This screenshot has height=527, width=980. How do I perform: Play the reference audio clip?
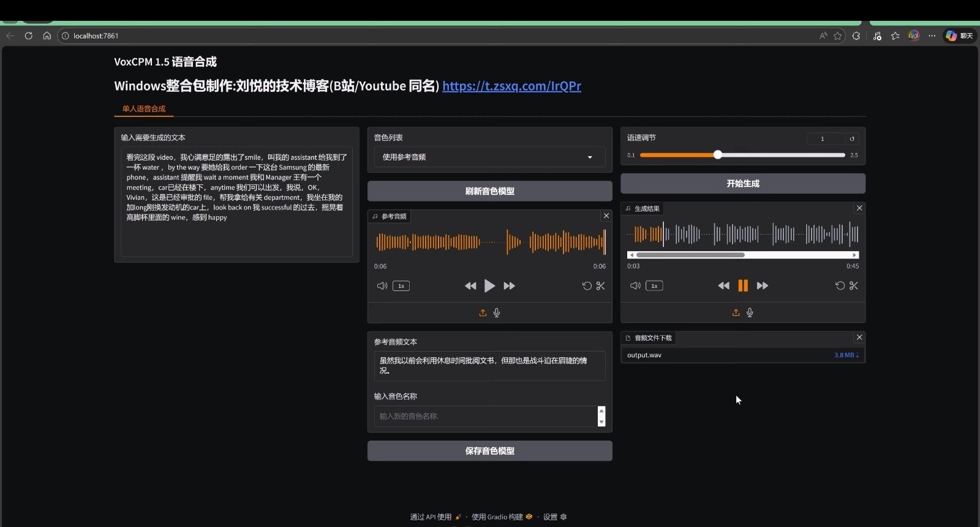coord(489,286)
